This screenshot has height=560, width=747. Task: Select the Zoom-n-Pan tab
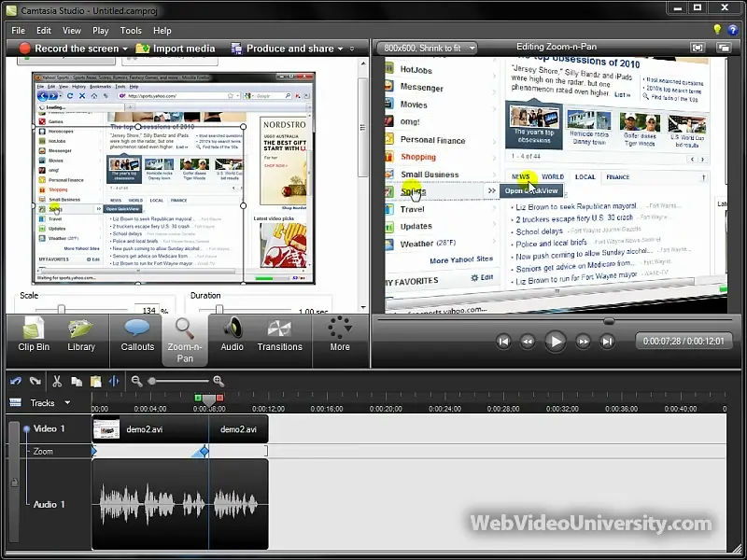185,340
